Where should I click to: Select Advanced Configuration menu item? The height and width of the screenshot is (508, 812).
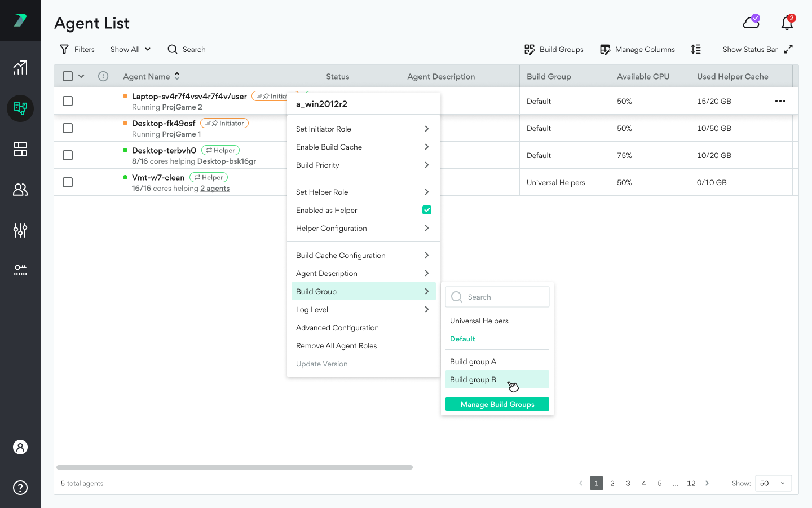[337, 327]
